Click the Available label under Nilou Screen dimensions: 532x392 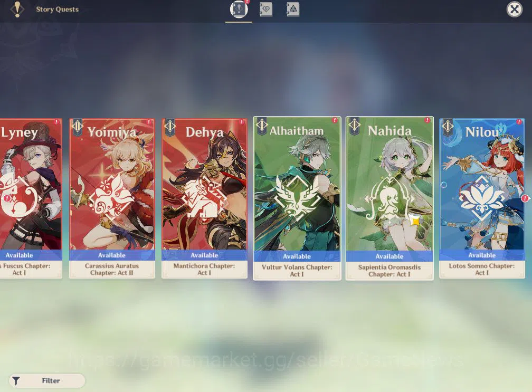point(482,255)
